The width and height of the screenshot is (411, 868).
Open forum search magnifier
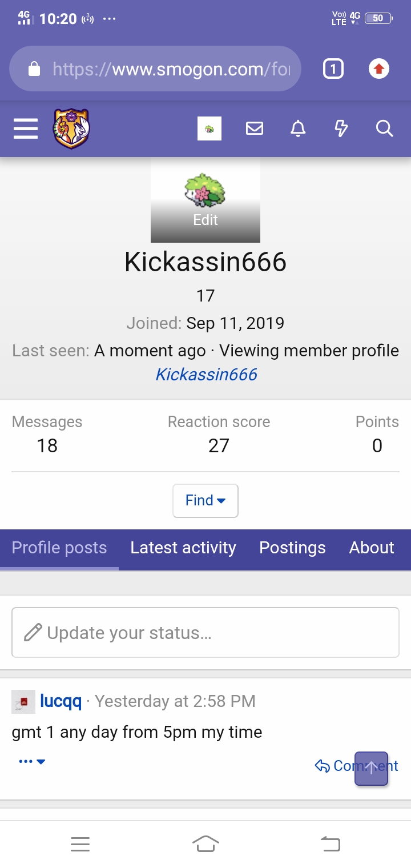point(385,129)
